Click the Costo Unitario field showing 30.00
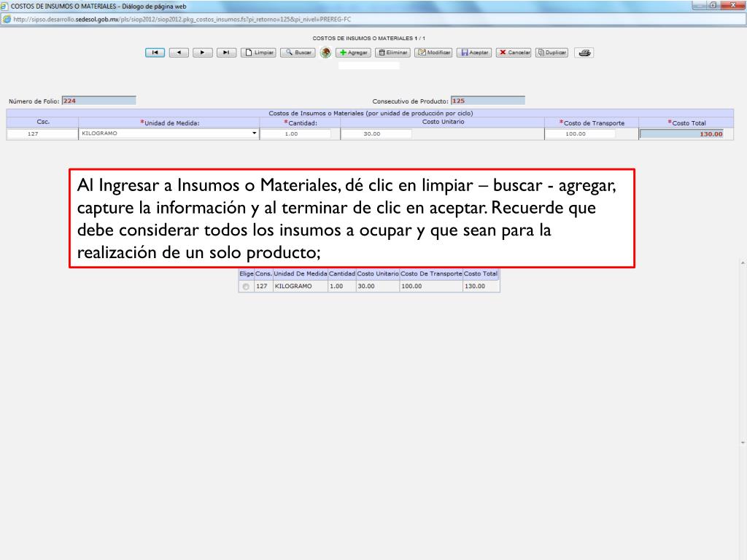This screenshot has width=747, height=560. 376,134
